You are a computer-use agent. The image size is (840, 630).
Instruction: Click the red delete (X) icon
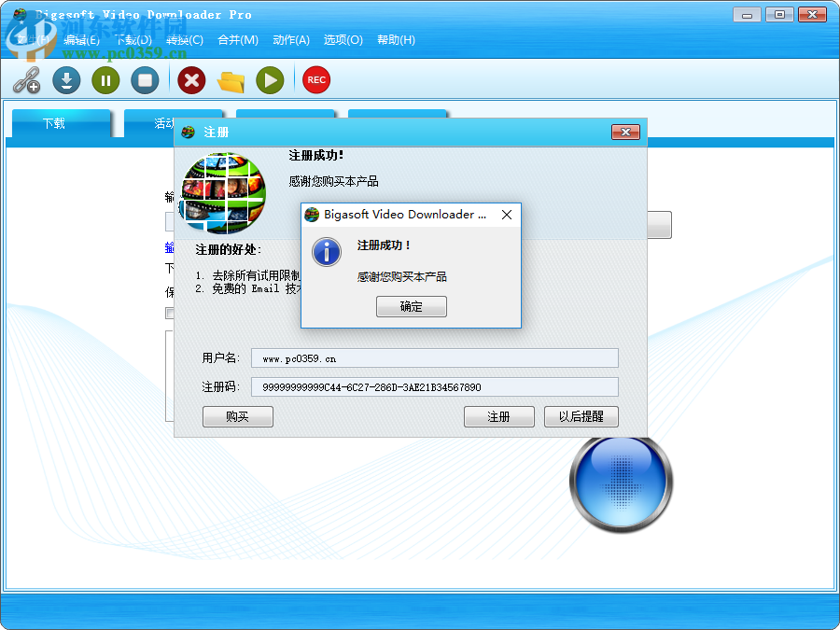point(190,80)
